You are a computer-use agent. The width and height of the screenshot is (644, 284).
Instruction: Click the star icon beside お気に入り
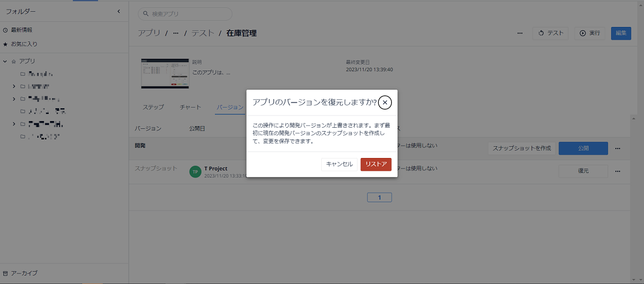coord(6,44)
